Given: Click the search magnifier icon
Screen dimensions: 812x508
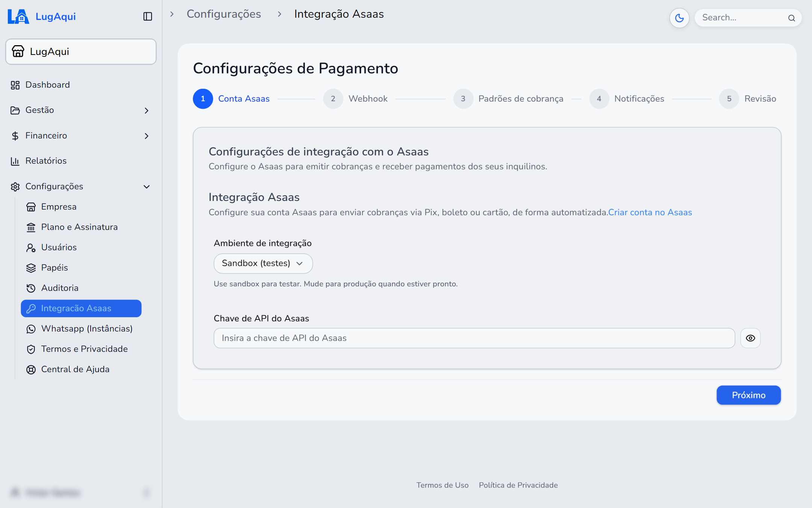Looking at the screenshot, I should tap(792, 18).
